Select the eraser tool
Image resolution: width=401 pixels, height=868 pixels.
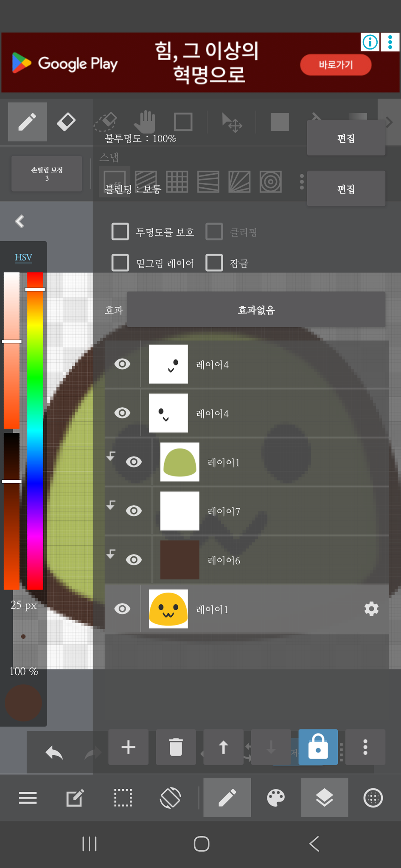click(x=66, y=122)
